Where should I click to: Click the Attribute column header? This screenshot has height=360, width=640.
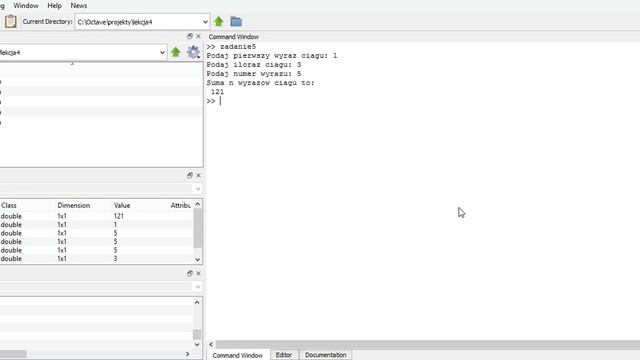click(180, 205)
